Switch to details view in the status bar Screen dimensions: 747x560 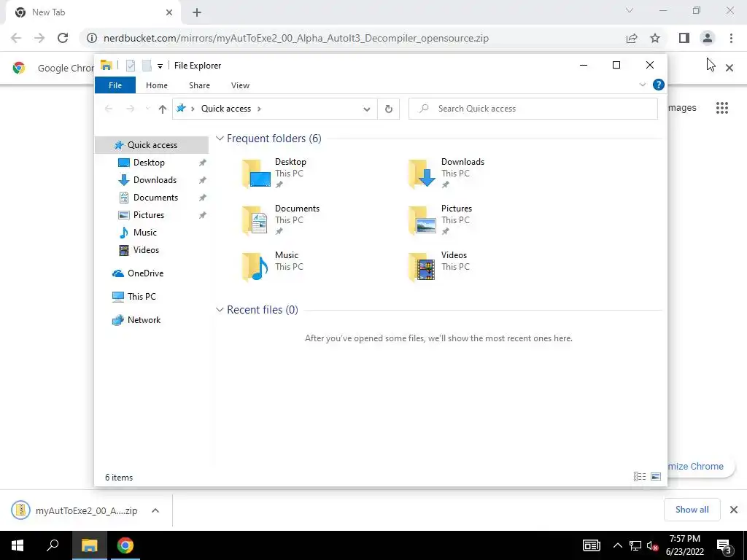[x=640, y=477]
